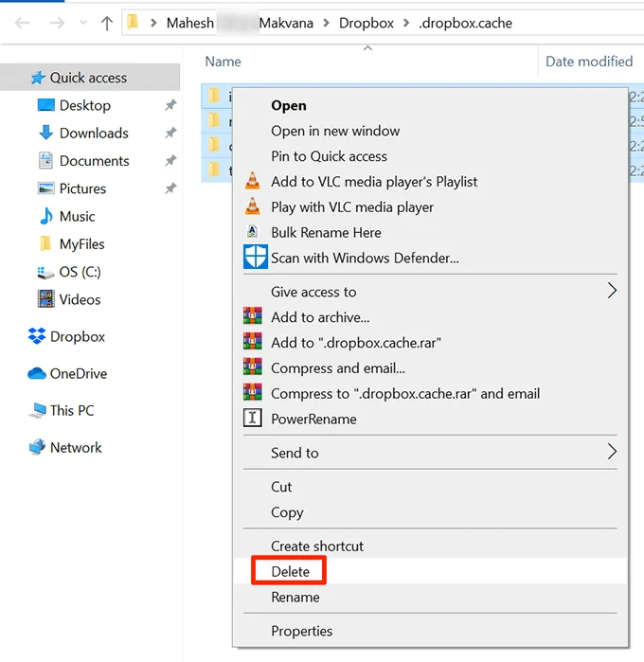The width and height of the screenshot is (644, 662).
Task: Click the pin icon beside Documents
Action: pyautogui.click(x=170, y=161)
